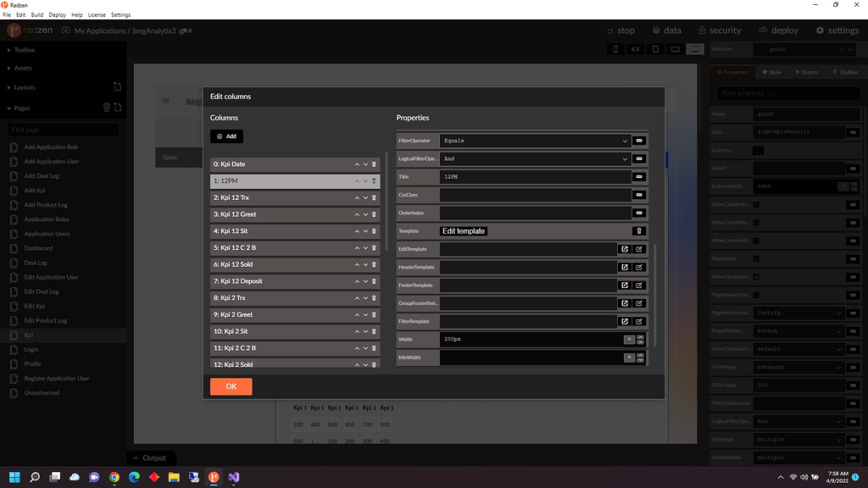Delete the 'Kpi Date' column via trash icon

[373, 164]
